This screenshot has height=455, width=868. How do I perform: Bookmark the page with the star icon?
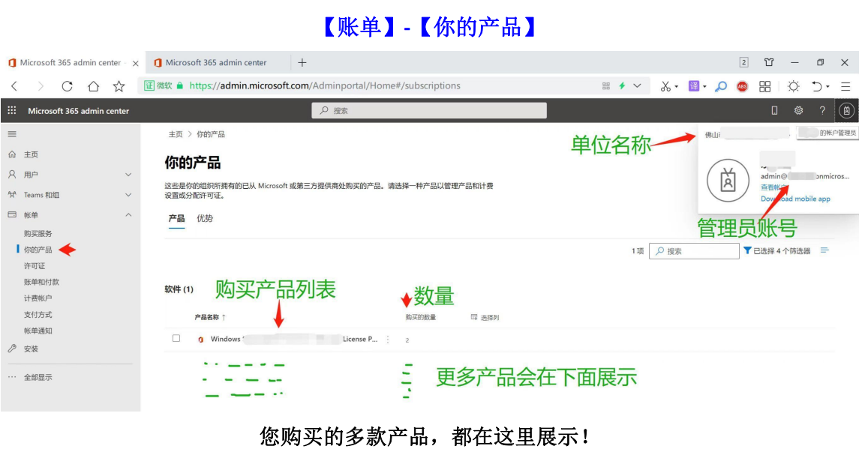[x=119, y=86]
